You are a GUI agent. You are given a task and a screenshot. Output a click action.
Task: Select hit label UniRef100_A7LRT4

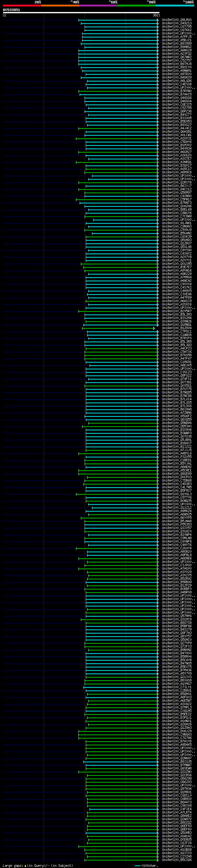tap(177, 812)
